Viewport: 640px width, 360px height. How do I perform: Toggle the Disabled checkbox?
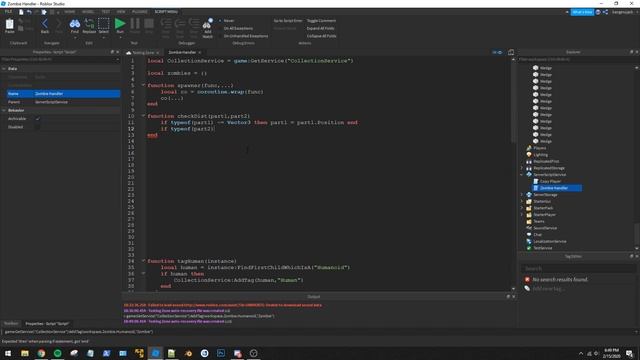pyautogui.click(x=38, y=127)
